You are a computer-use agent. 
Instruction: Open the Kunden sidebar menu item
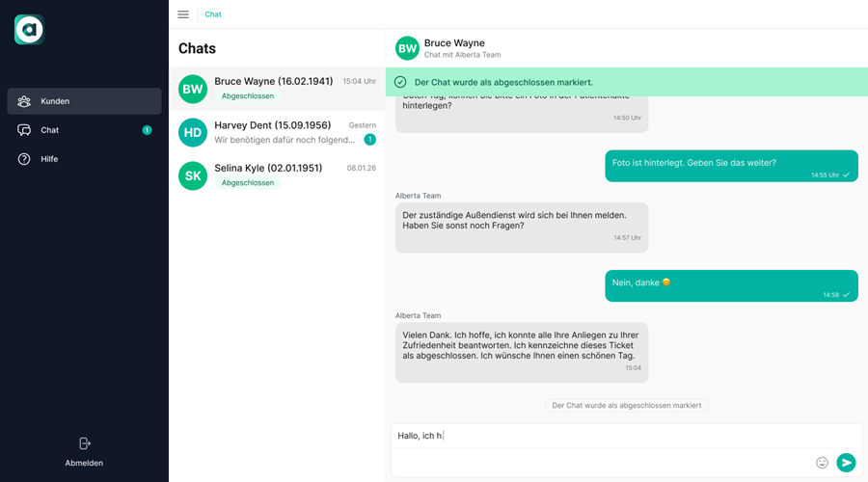(84, 101)
